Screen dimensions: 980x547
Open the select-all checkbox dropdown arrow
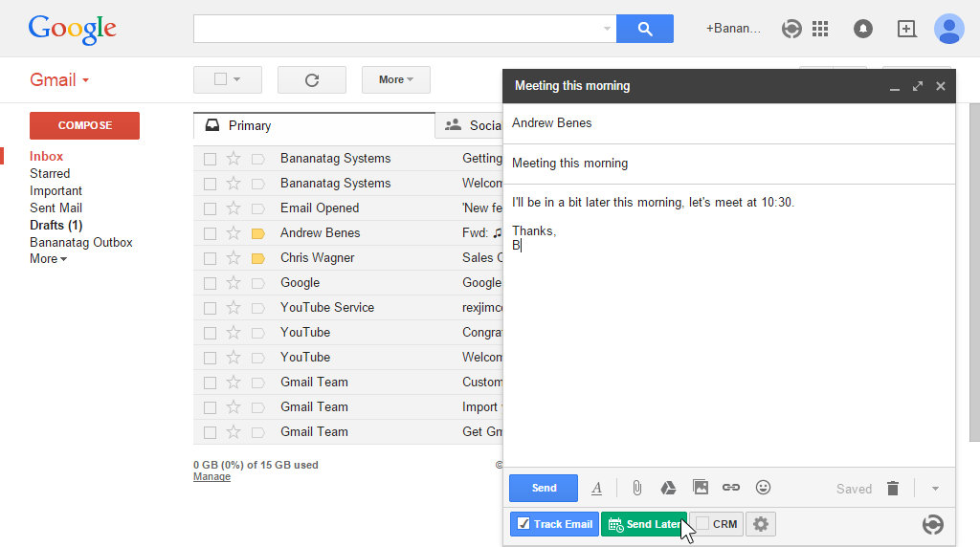coord(237,79)
